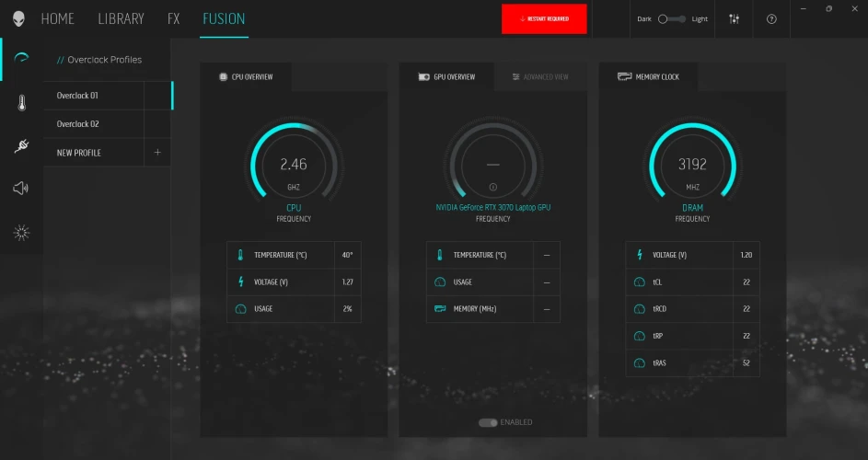Open the help question mark icon
Screen dimensions: 868x460
771,19
